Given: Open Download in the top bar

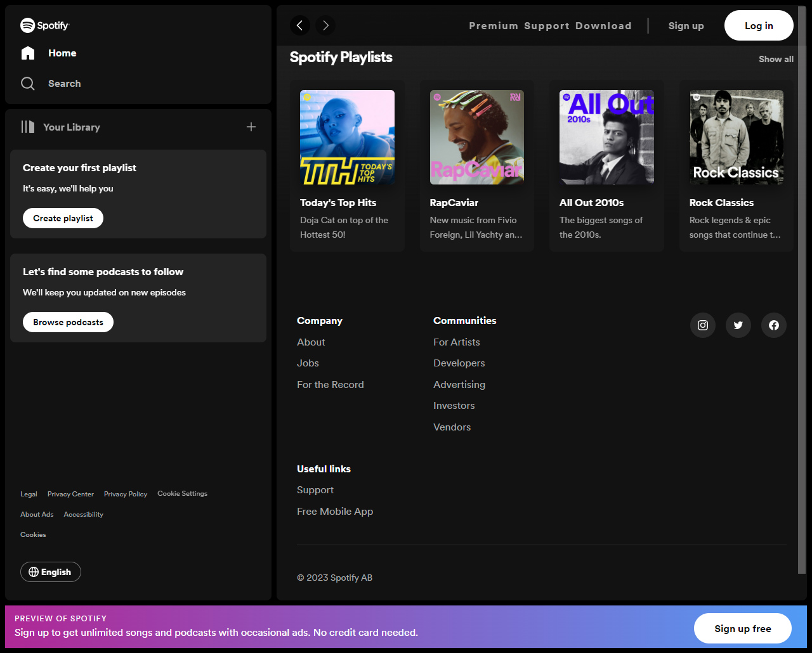Looking at the screenshot, I should point(603,26).
